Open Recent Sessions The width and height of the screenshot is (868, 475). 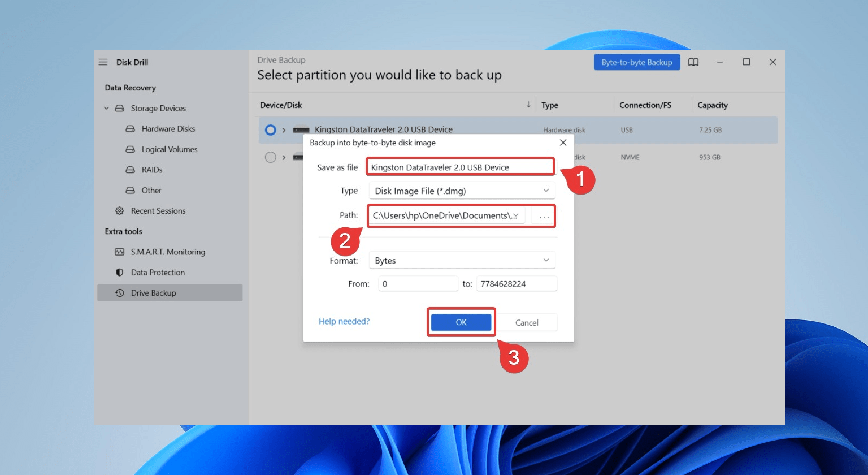click(158, 211)
